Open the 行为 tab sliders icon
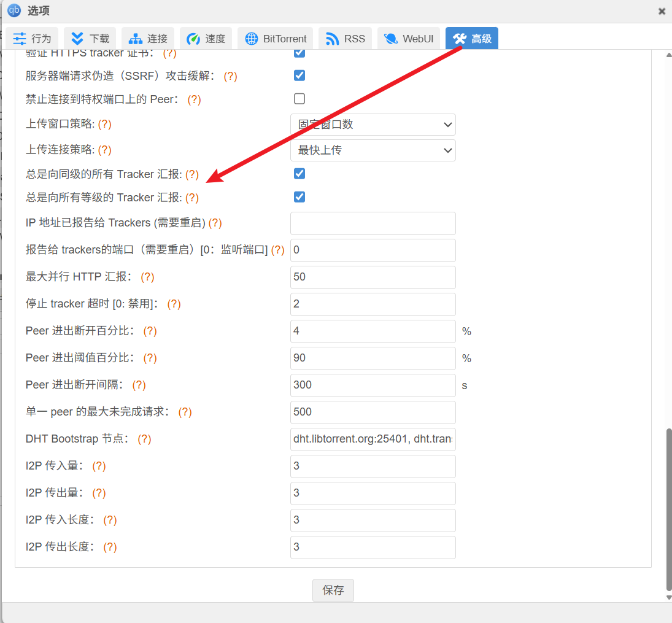Screen dimensions: 672x623 20,39
